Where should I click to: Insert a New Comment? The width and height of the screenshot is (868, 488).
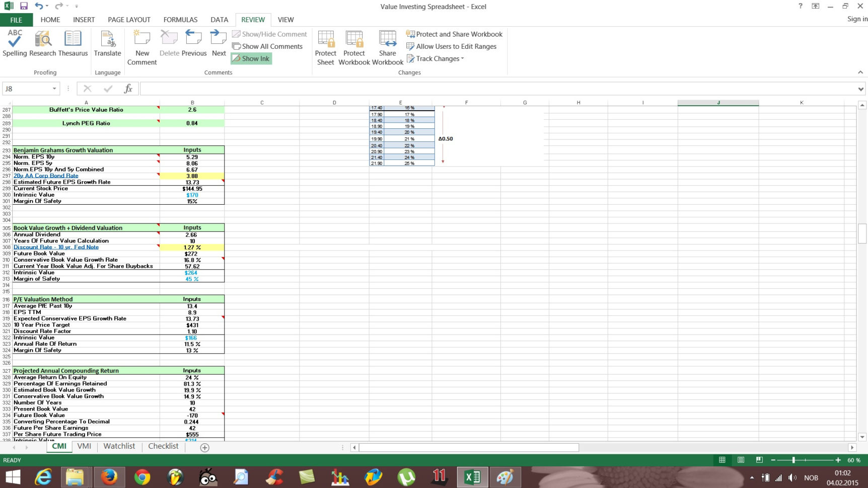141,44
